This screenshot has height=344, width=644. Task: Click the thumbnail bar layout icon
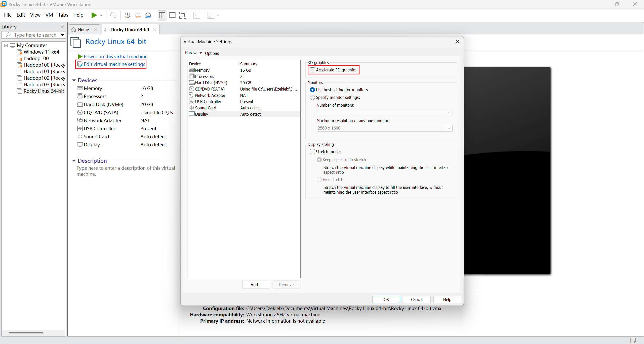pyautogui.click(x=172, y=15)
